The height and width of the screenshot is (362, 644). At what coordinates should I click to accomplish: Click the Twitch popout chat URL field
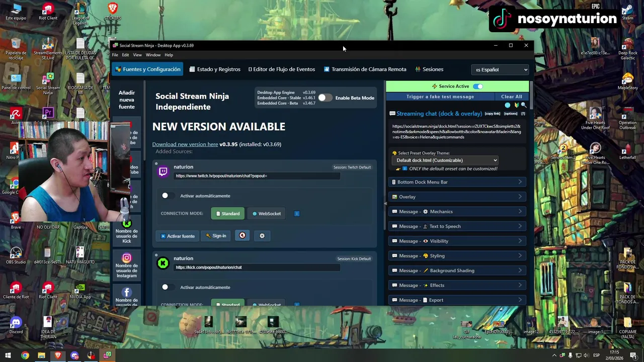coord(257,176)
